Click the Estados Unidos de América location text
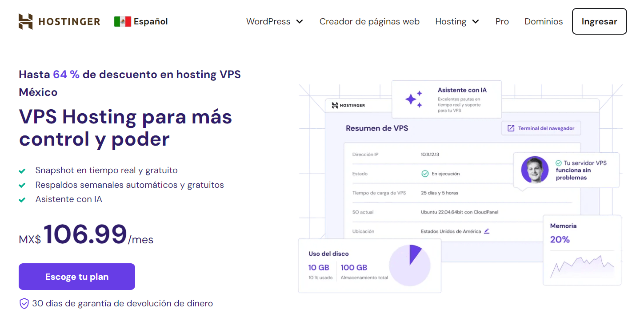Screen dimensions: 644x333 [451, 231]
